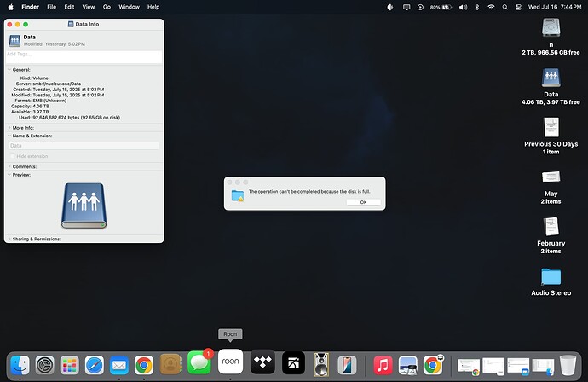The height and width of the screenshot is (382, 588).
Task: Click the Wi-Fi status icon
Action: tap(491, 7)
